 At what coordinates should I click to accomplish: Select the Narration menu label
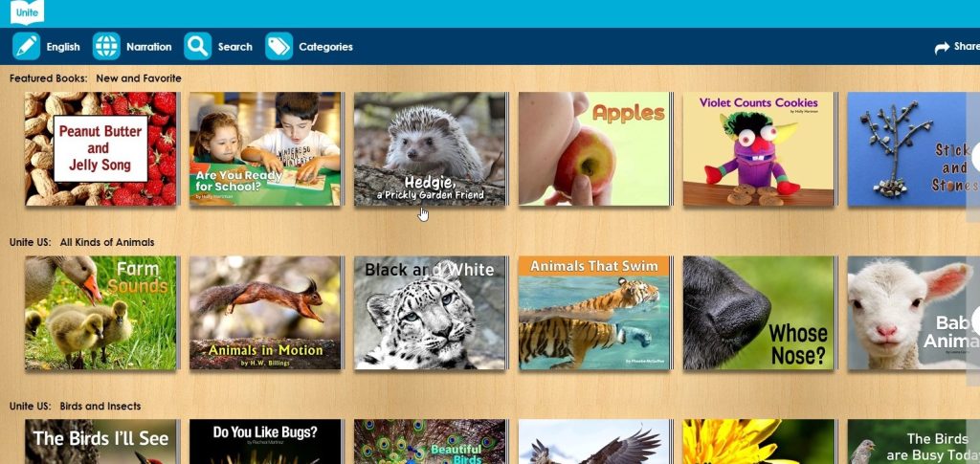coord(148,47)
